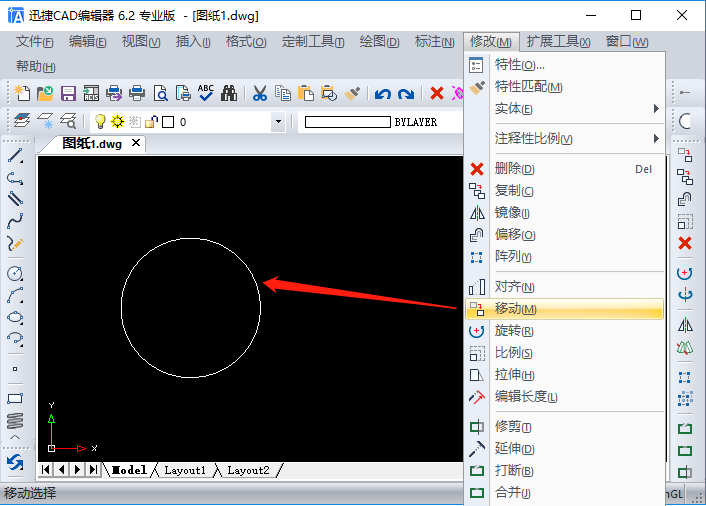Click the Undo arrow icon
The height and width of the screenshot is (506, 706).
point(383,94)
